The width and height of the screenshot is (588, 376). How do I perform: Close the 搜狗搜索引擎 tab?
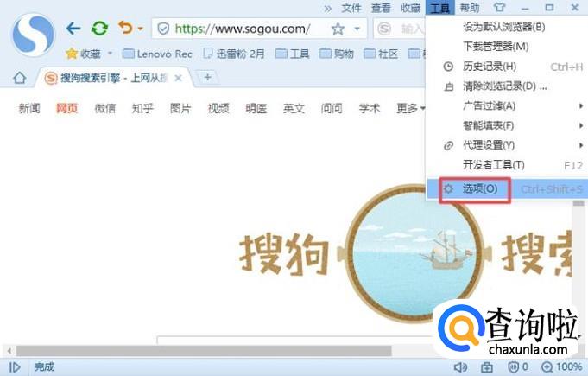tap(179, 78)
